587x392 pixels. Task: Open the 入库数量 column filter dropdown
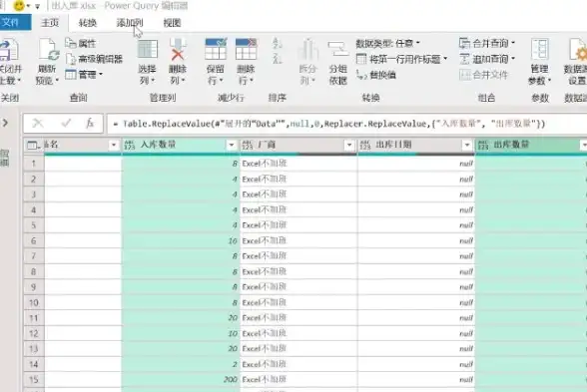point(232,145)
